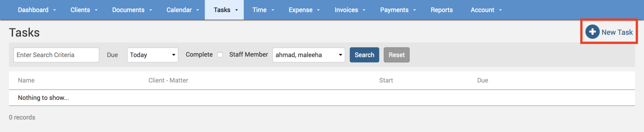Expand the Documents menu
The height and width of the screenshot is (132, 644).
pos(132,10)
